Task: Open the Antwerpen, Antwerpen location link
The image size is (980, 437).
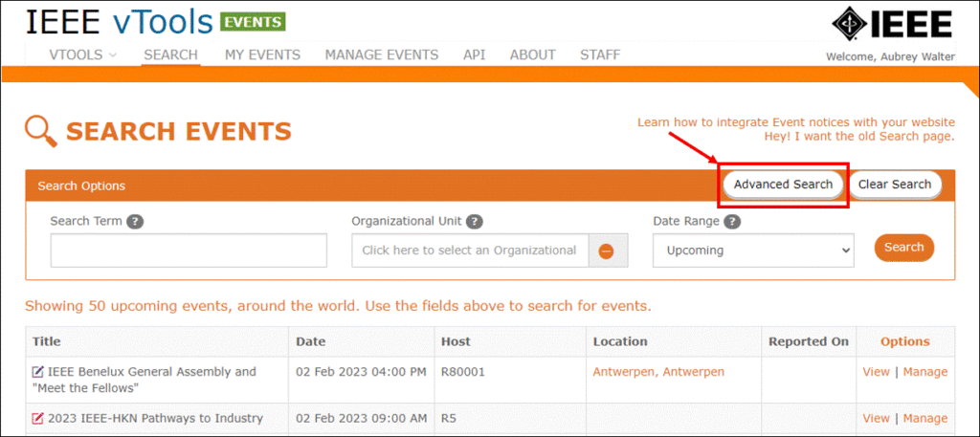Action: pyautogui.click(x=658, y=372)
